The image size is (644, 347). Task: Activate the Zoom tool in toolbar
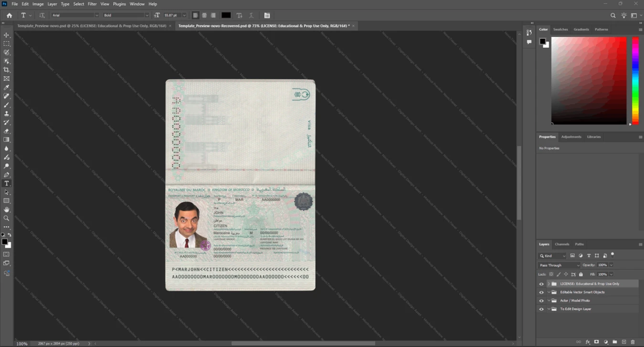tap(7, 218)
